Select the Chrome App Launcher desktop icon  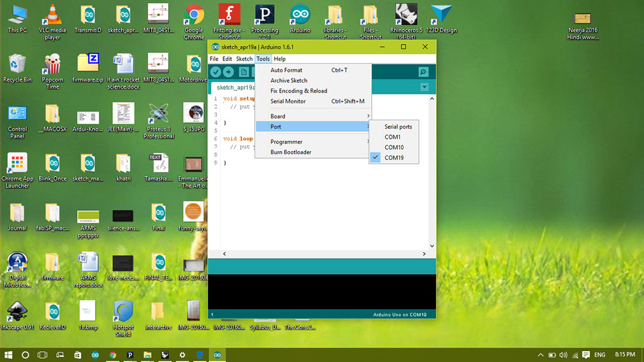click(x=17, y=170)
